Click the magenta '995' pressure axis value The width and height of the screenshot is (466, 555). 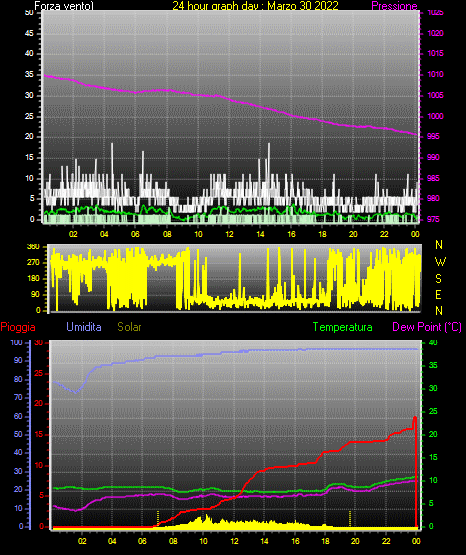click(433, 136)
